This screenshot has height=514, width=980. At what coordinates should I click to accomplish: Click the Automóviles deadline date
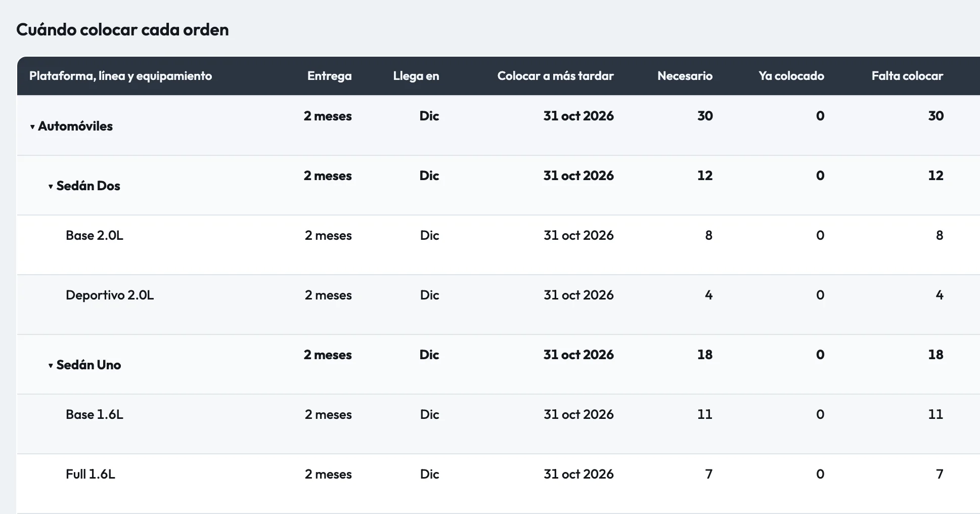pyautogui.click(x=578, y=116)
